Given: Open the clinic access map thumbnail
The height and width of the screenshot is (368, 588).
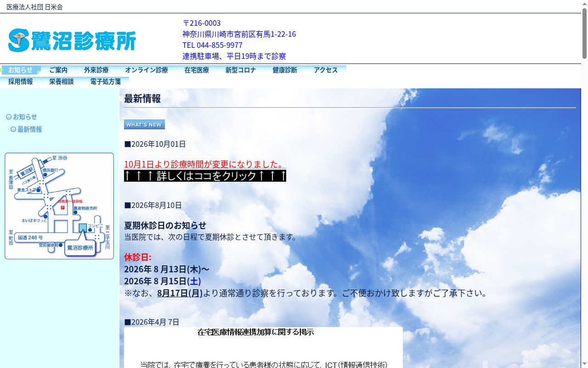Looking at the screenshot, I should 59,206.
